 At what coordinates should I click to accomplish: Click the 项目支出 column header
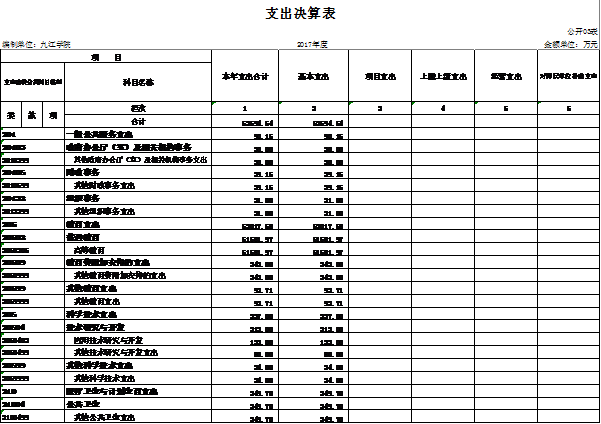380,76
